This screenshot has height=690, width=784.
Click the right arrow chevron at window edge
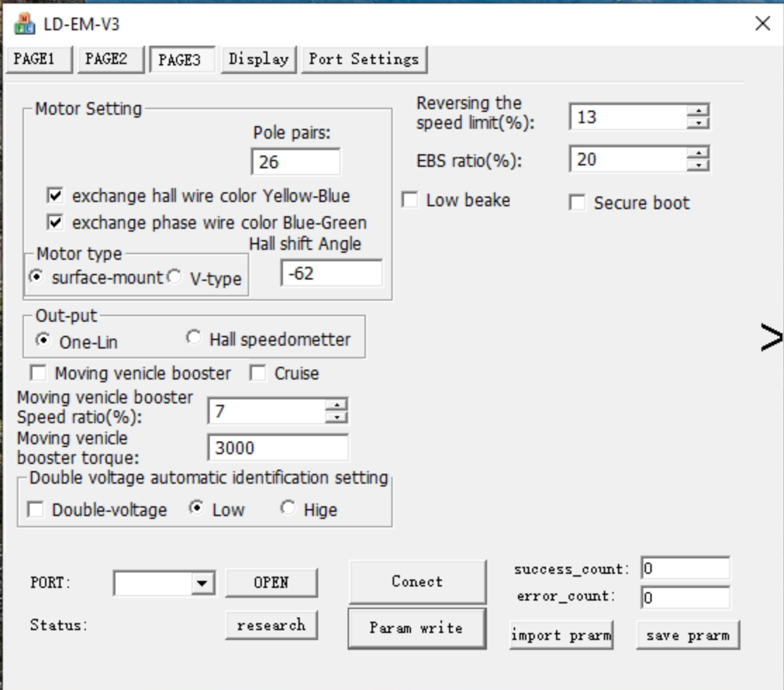771,338
